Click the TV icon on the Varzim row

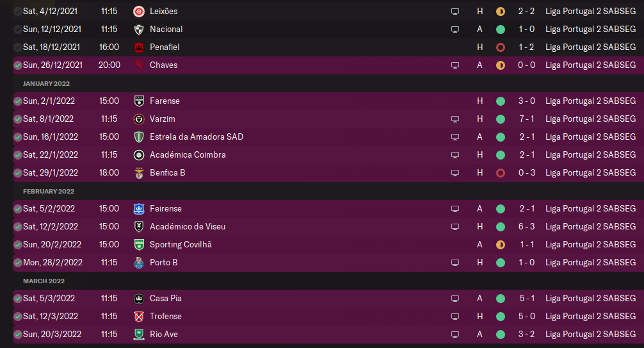coord(455,119)
